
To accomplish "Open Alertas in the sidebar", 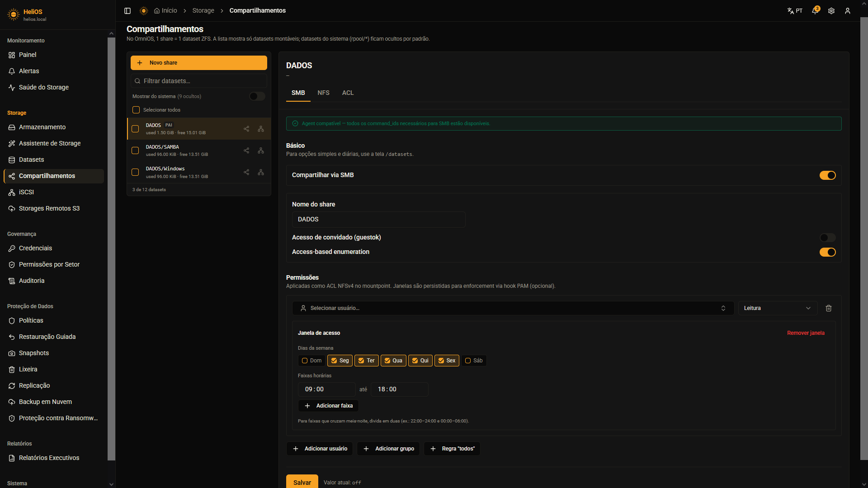I will (x=53, y=71).
